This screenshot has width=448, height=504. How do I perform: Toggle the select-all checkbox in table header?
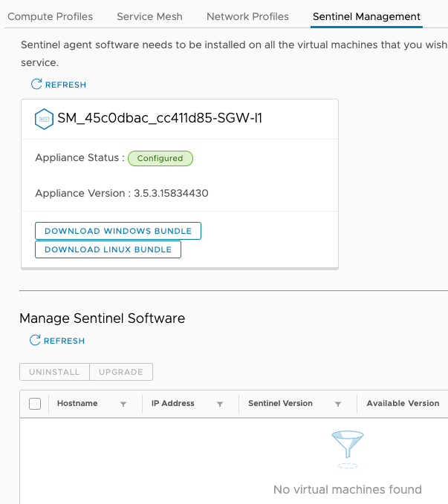[35, 404]
